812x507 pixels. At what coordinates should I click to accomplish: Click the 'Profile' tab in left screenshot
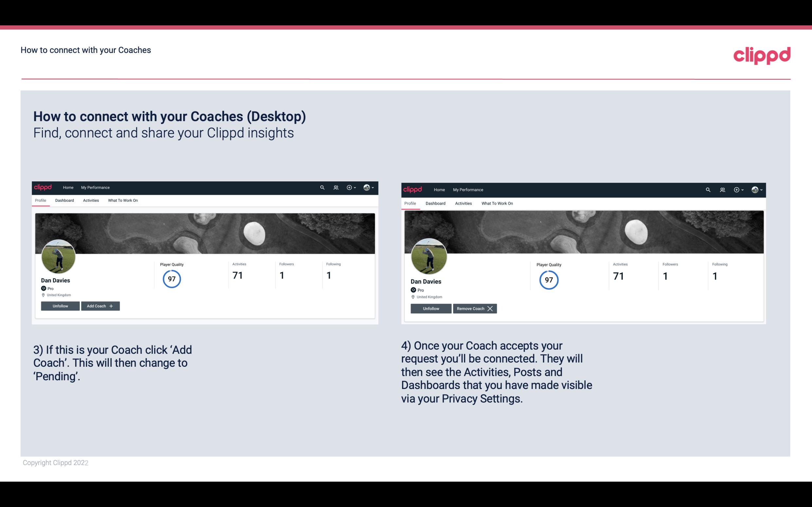pyautogui.click(x=40, y=200)
